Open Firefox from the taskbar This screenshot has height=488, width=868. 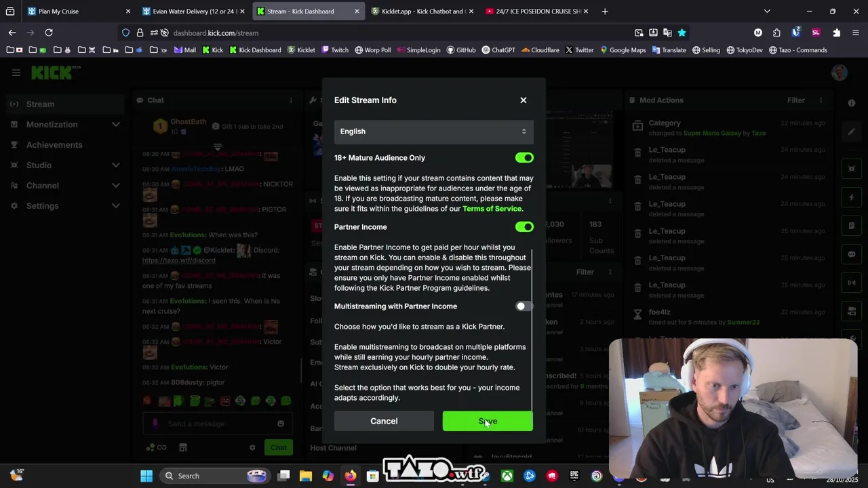350,476
